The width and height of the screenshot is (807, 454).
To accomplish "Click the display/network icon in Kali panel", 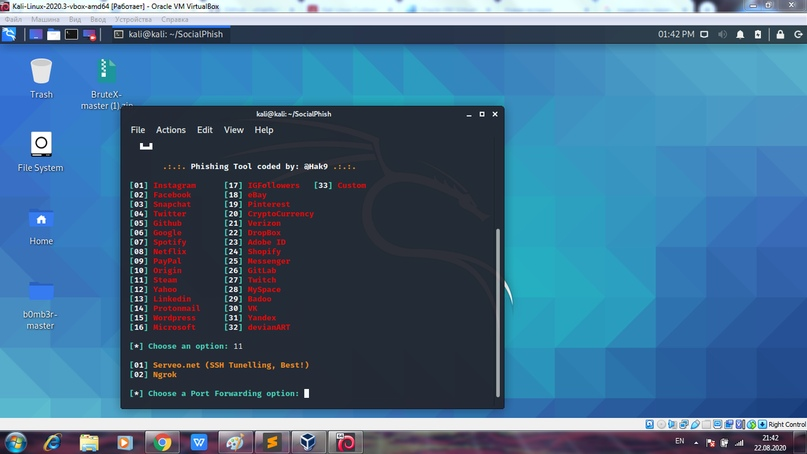I will pyautogui.click(x=704, y=34).
